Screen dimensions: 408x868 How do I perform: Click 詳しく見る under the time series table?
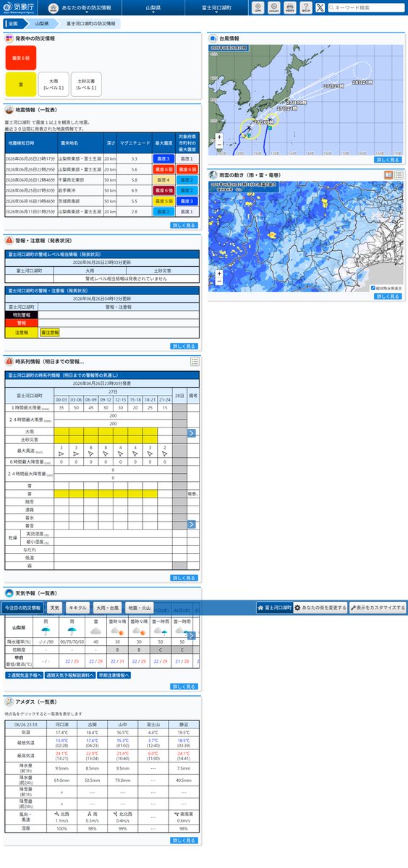[184, 578]
